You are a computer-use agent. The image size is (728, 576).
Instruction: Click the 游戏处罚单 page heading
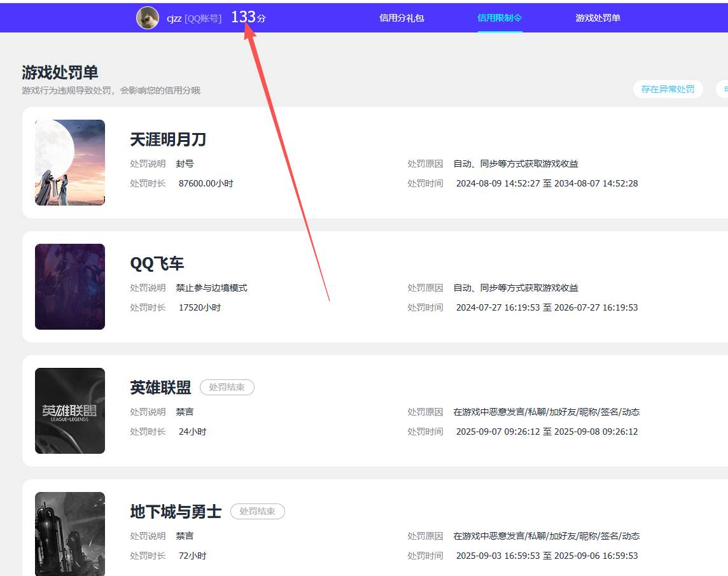point(60,73)
